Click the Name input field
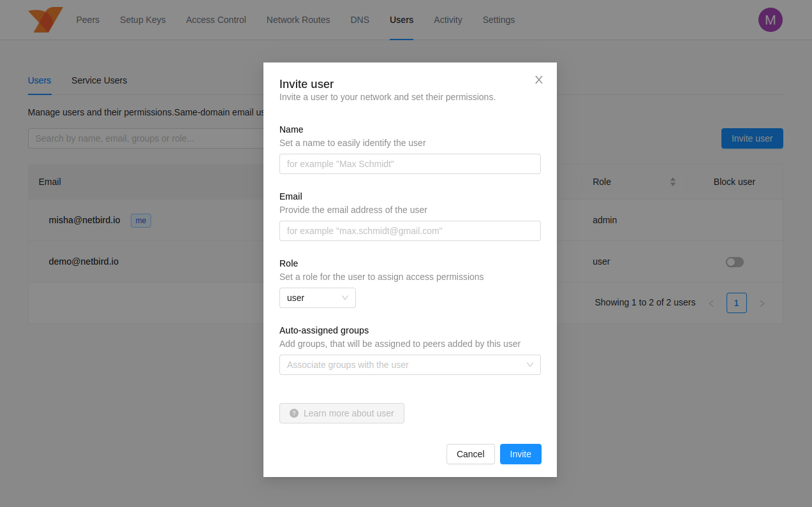812x507 pixels. [x=410, y=164]
